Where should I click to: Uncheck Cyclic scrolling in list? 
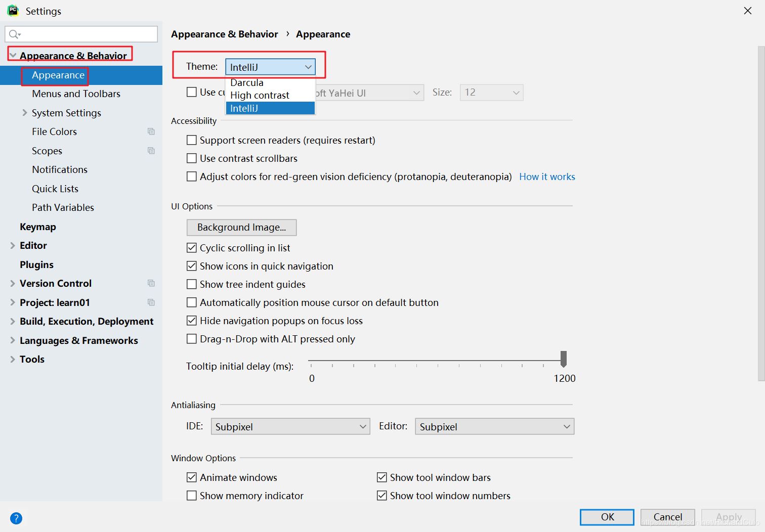click(x=192, y=248)
